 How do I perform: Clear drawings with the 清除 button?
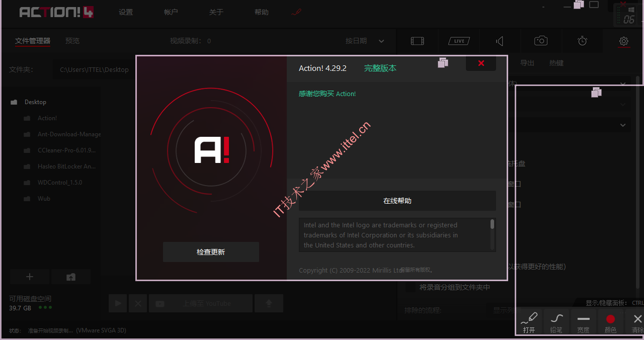[637, 321]
